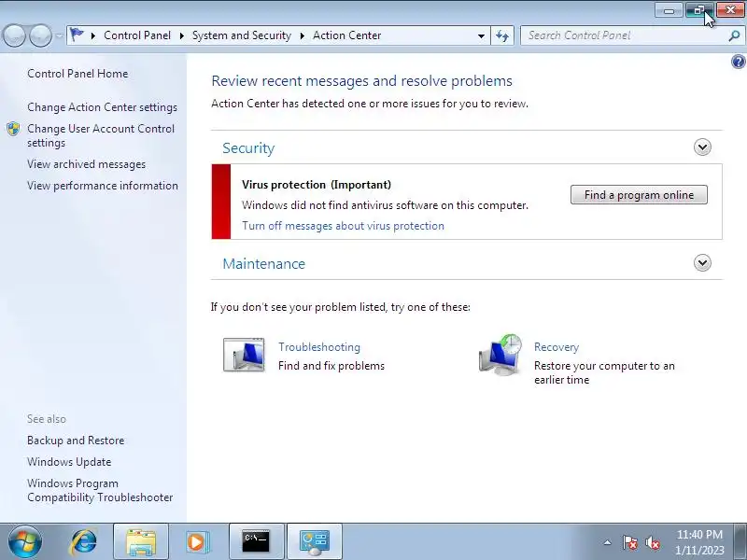
Task: Click the UAC shield icon in sidebar
Action: [x=13, y=129]
